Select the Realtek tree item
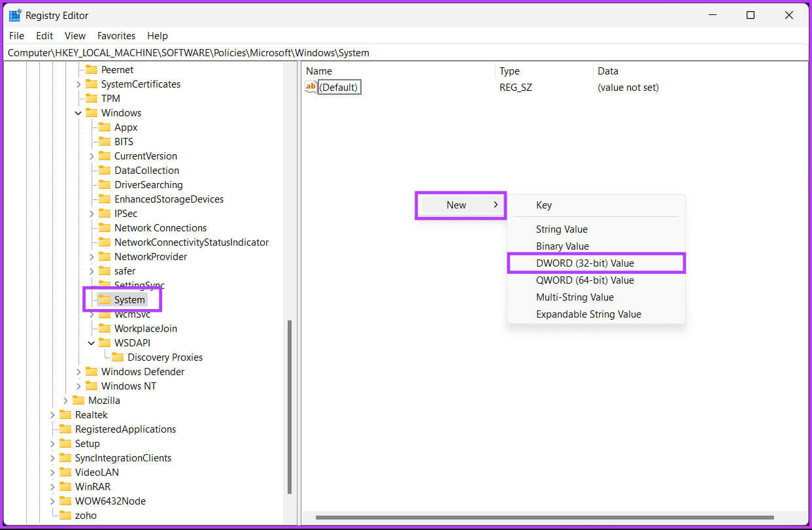The width and height of the screenshot is (812, 530). point(91,415)
